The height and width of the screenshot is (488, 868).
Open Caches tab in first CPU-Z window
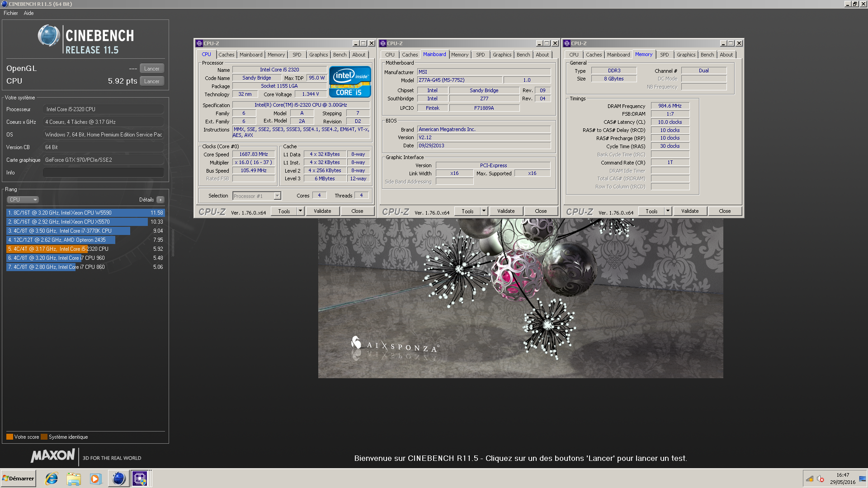[226, 55]
